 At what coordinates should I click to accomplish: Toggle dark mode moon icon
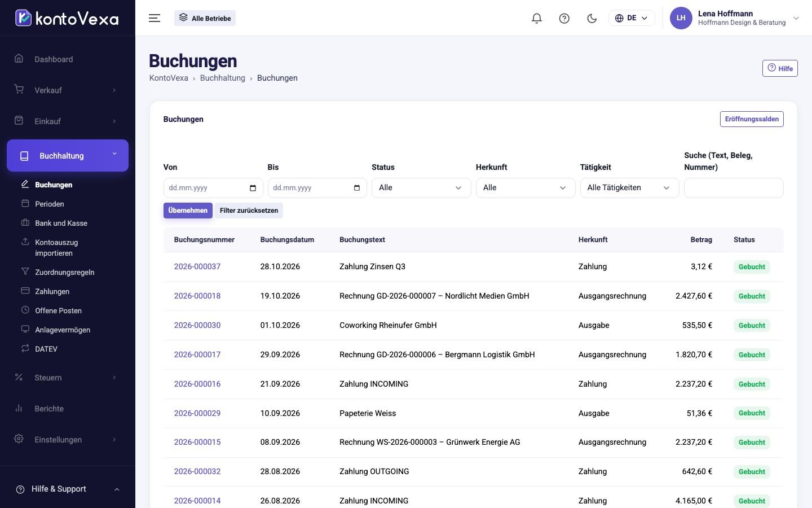pos(592,18)
